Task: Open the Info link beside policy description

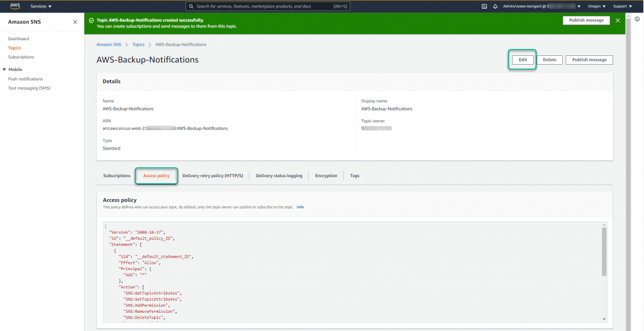Action: [x=300, y=207]
